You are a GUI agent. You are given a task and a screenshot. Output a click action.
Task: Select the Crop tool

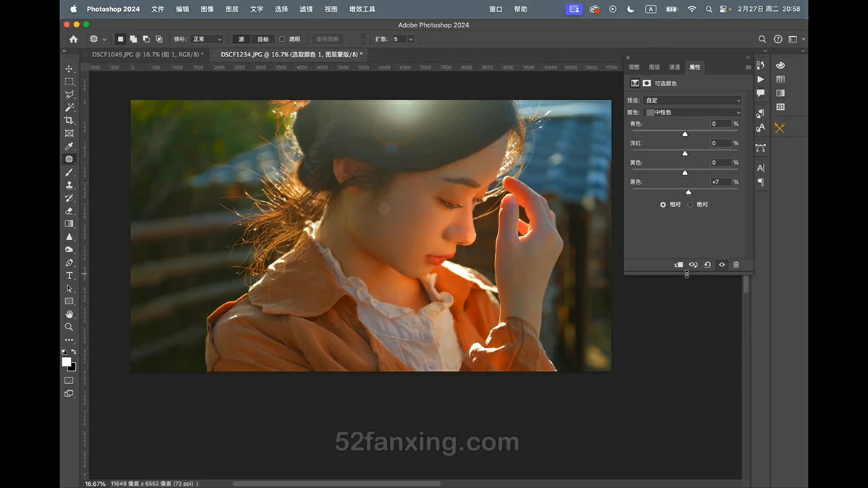[69, 120]
